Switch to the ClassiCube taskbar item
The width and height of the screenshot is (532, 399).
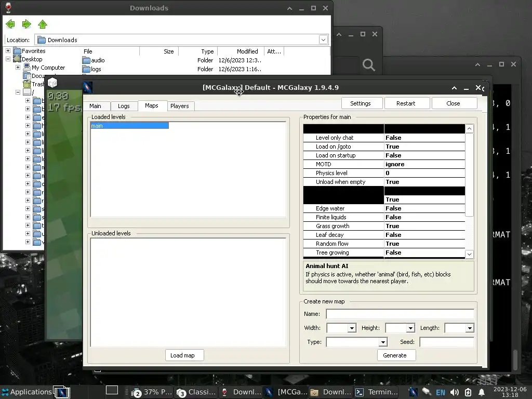pos(196,392)
